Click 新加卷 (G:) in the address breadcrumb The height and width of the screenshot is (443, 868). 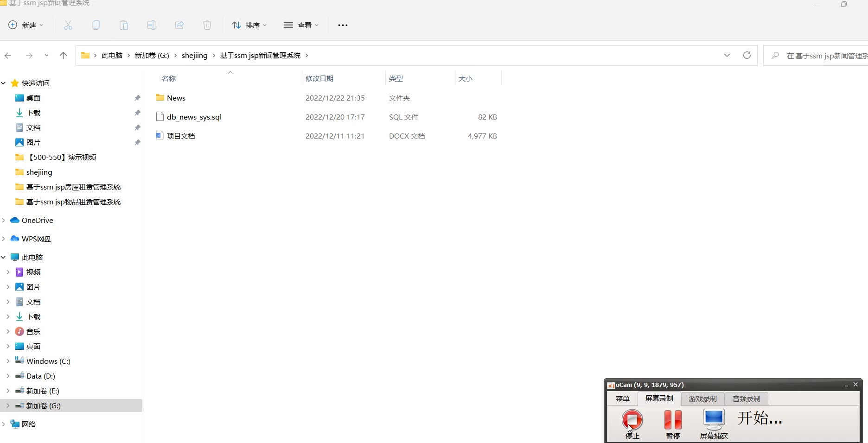click(152, 56)
